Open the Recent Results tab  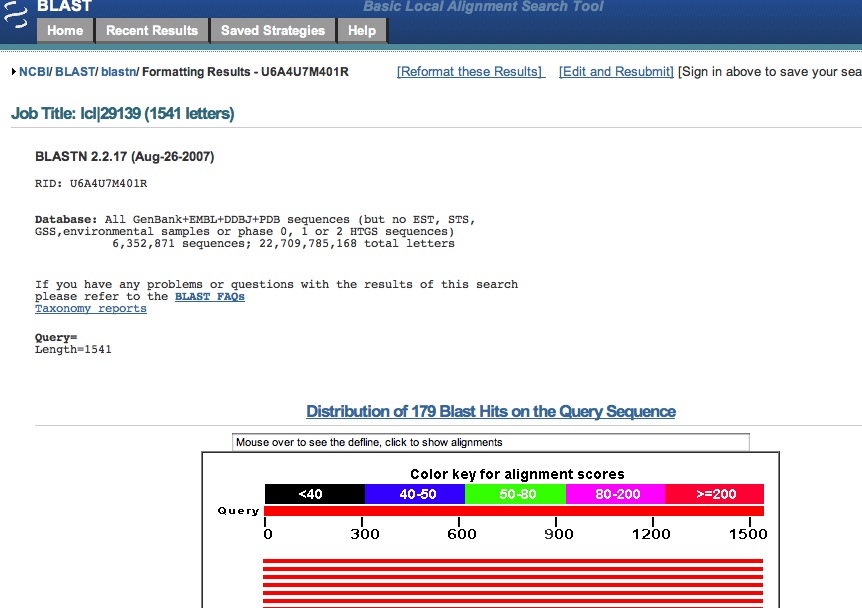click(152, 31)
